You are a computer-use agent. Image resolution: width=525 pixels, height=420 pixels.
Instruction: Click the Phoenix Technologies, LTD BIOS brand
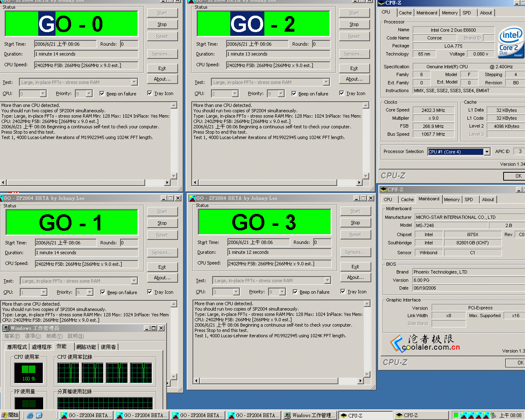pos(469,272)
